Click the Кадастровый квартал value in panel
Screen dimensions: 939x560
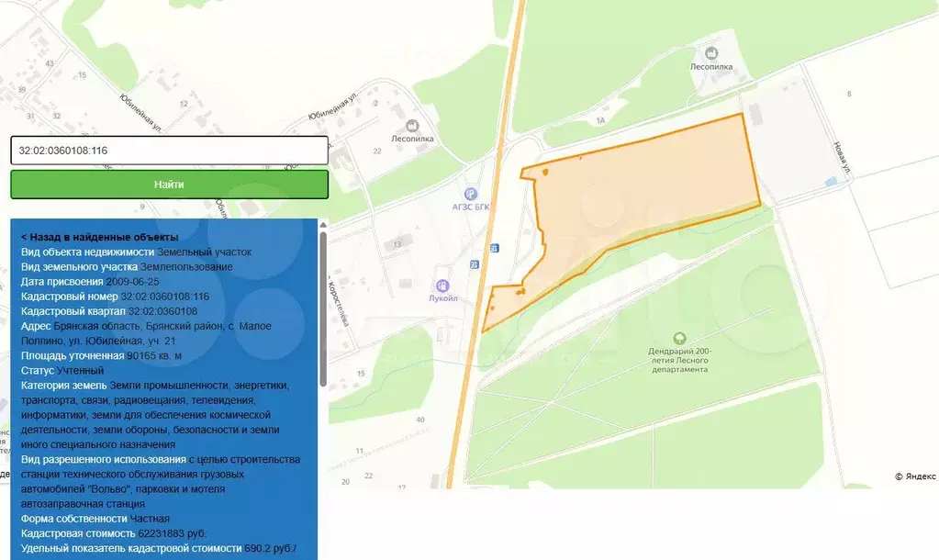(x=162, y=311)
